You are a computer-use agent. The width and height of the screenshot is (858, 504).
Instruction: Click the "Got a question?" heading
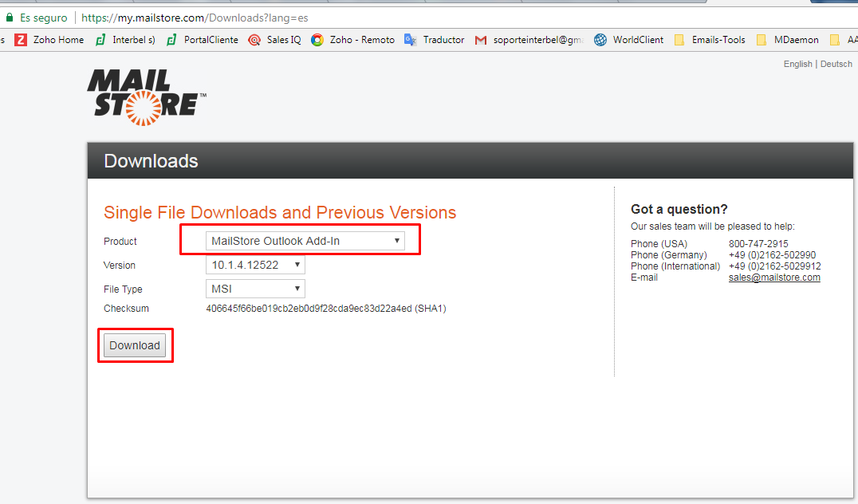point(679,209)
